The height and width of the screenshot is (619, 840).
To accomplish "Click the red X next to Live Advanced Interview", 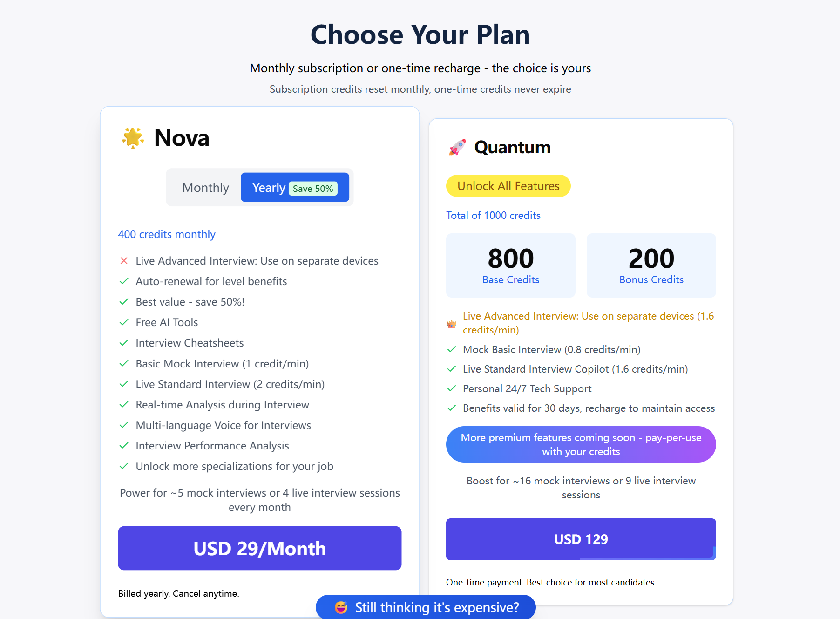I will (x=124, y=261).
